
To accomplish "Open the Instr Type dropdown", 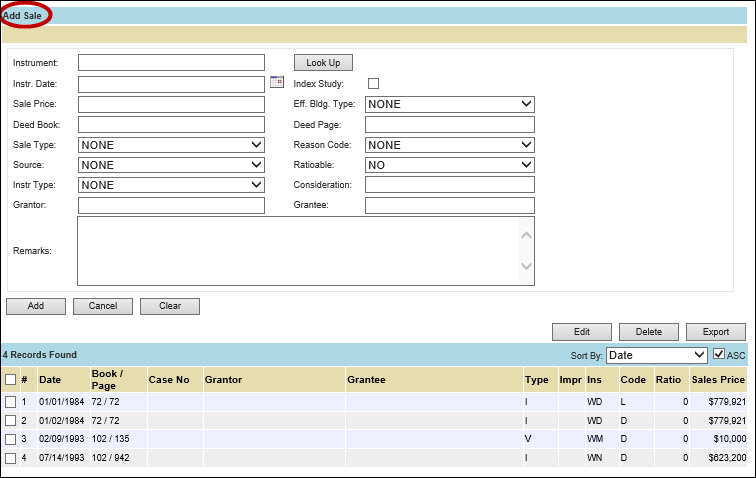I will (171, 185).
